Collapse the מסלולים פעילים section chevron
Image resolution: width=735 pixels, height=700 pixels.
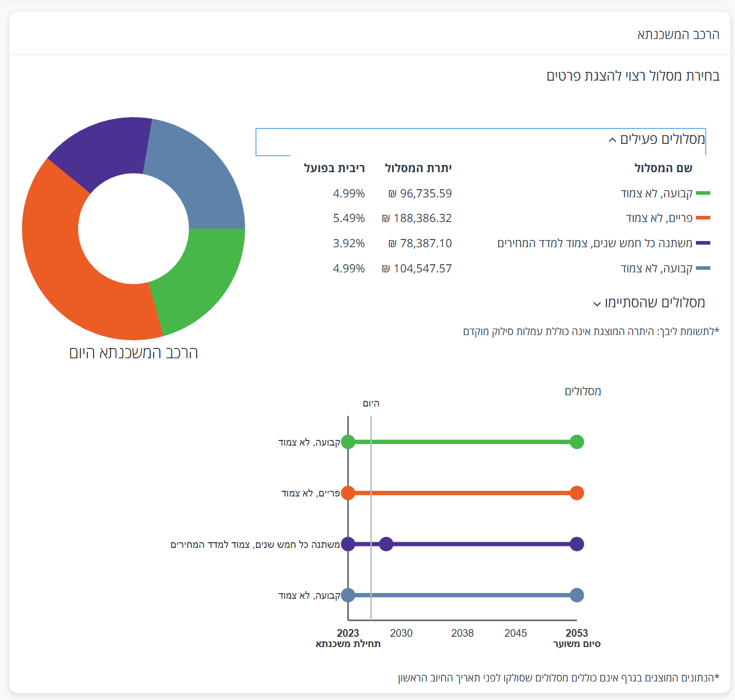click(612, 140)
